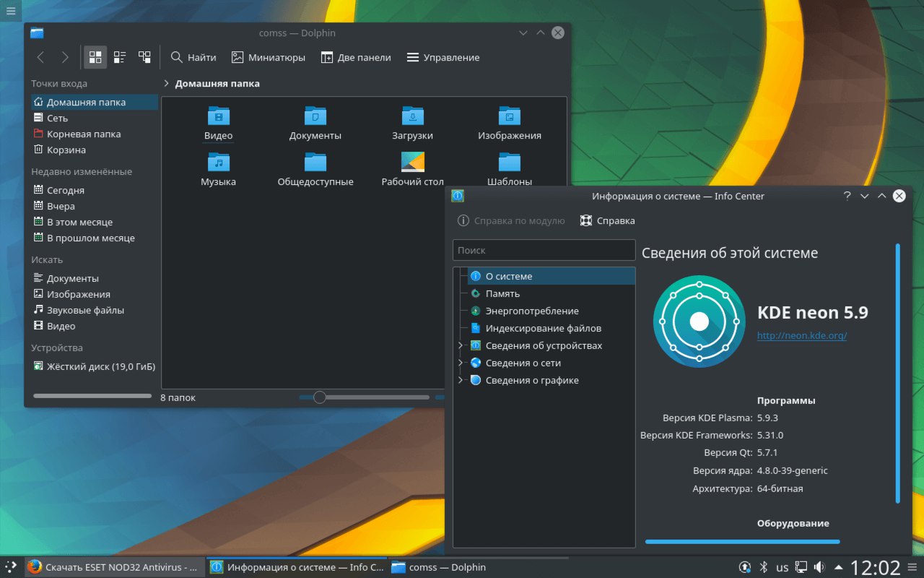Open Жёсткий диск (19,0 ГиБ) device

95,367
